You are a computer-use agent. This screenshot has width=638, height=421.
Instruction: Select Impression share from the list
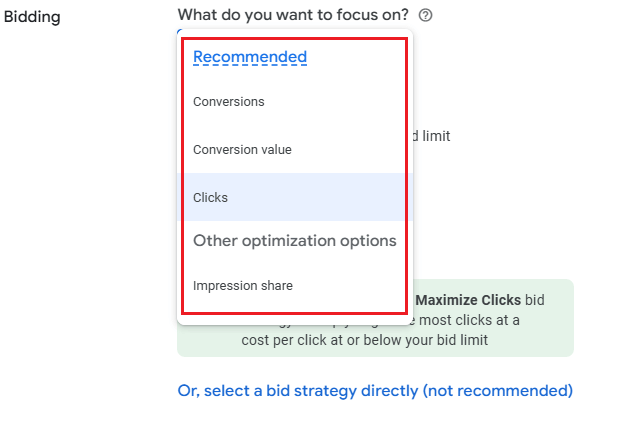click(x=243, y=286)
